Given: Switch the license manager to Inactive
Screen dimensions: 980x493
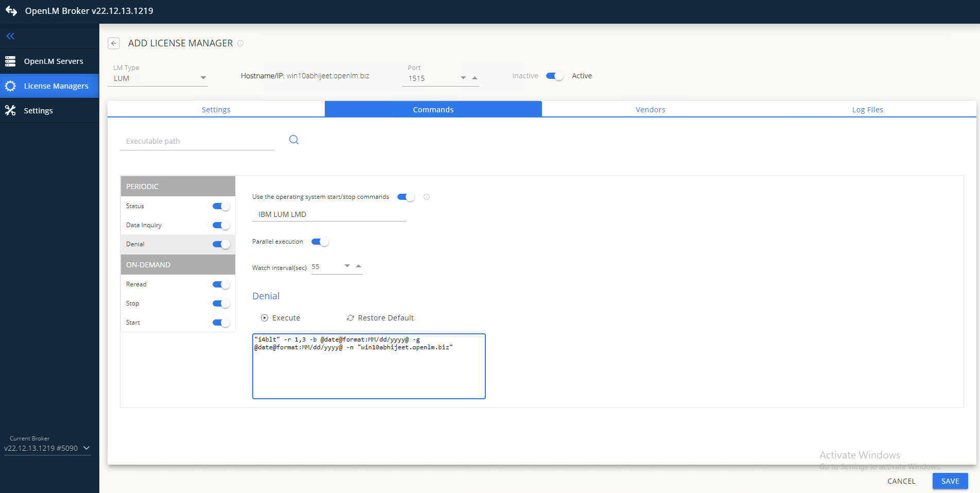Looking at the screenshot, I should coord(554,76).
